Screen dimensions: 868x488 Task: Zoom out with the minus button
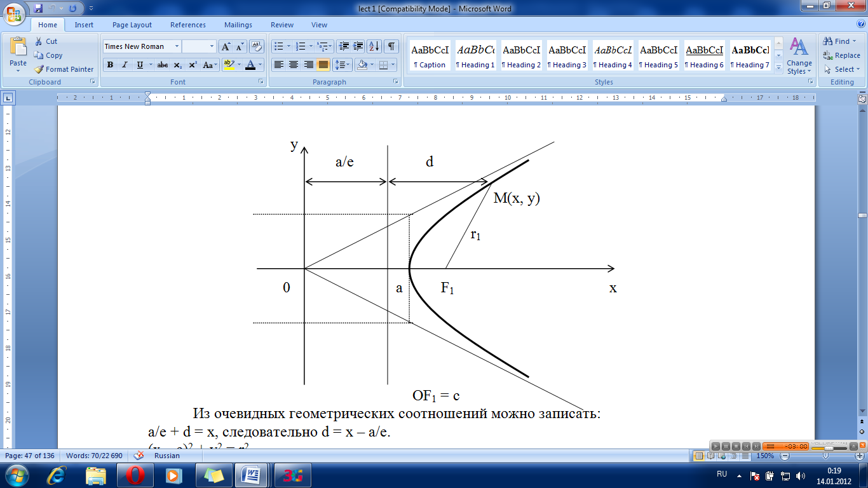pos(785,456)
